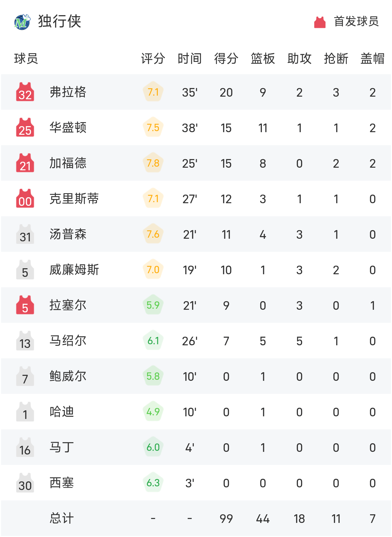Click the red starter jersey legend icon
Image resolution: width=392 pixels, height=537 pixels.
pos(320,22)
